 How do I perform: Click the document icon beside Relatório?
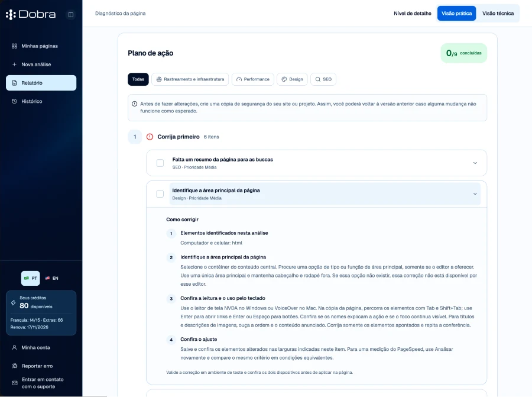pos(14,83)
